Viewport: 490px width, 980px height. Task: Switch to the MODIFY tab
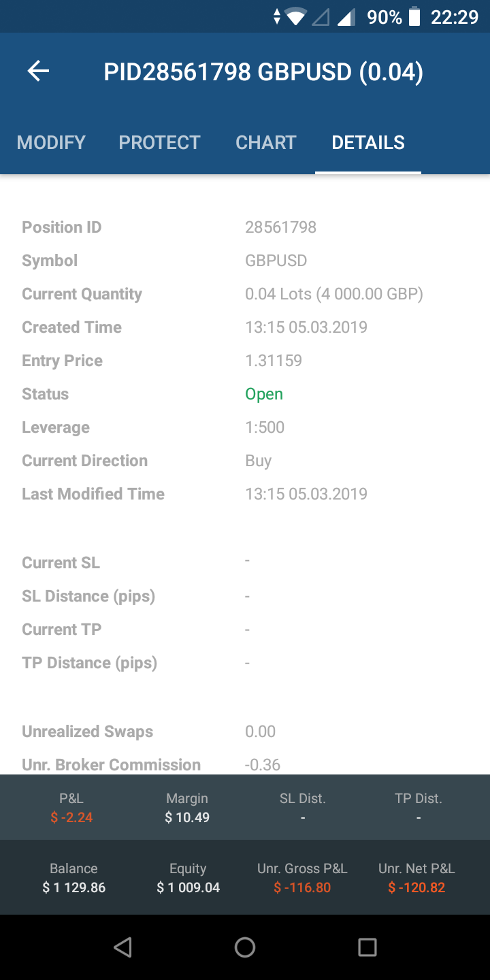tap(51, 143)
